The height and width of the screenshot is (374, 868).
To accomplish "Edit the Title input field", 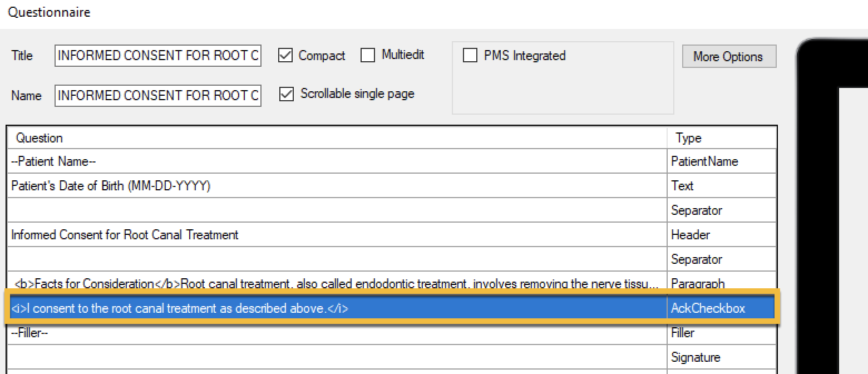I will click(158, 56).
